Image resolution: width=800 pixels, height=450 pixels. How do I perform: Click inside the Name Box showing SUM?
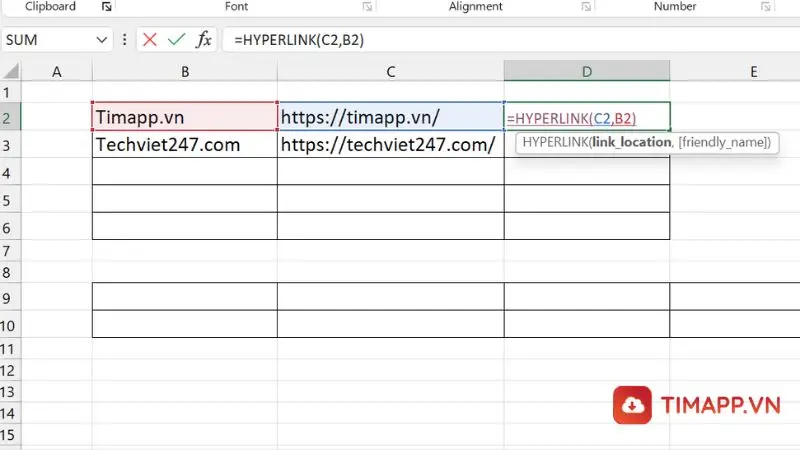click(48, 40)
